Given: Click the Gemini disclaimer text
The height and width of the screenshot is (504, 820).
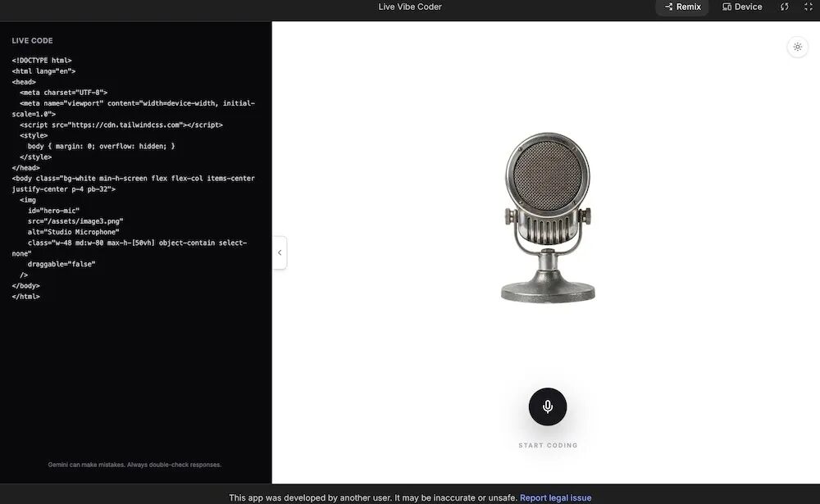Looking at the screenshot, I should coord(135,464).
